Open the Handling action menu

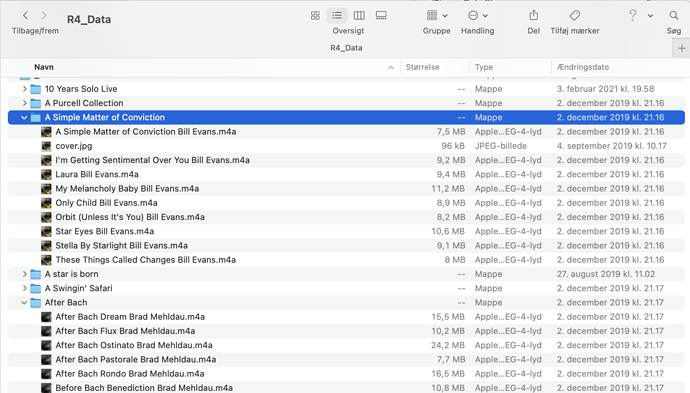click(x=477, y=15)
